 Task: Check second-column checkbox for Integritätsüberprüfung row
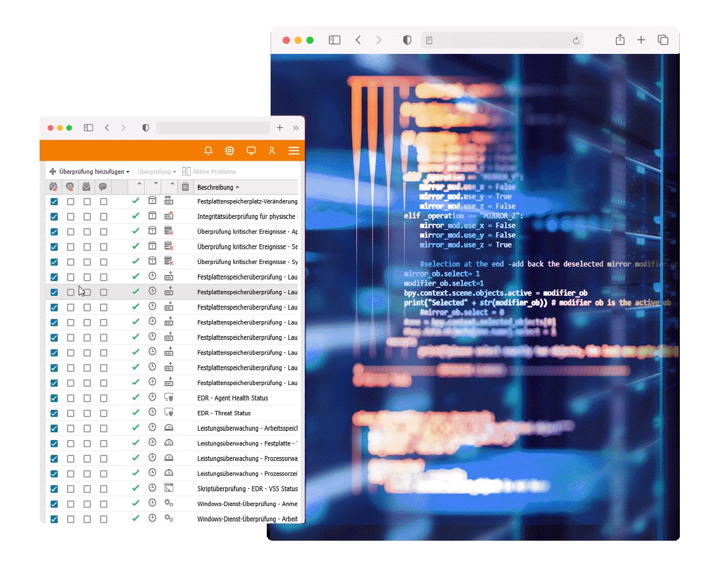[x=71, y=217]
